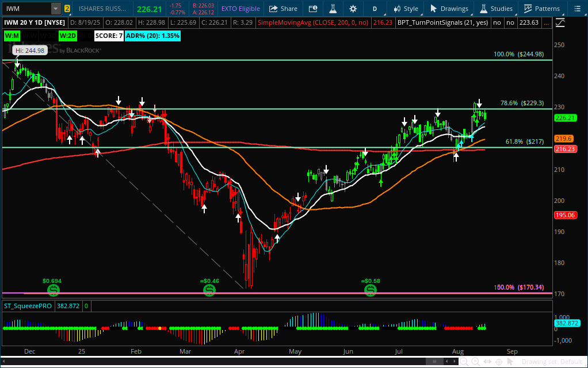Click the orange 219.6 price axis tag
Viewport: 588px width, 368px height.
[x=563, y=139]
